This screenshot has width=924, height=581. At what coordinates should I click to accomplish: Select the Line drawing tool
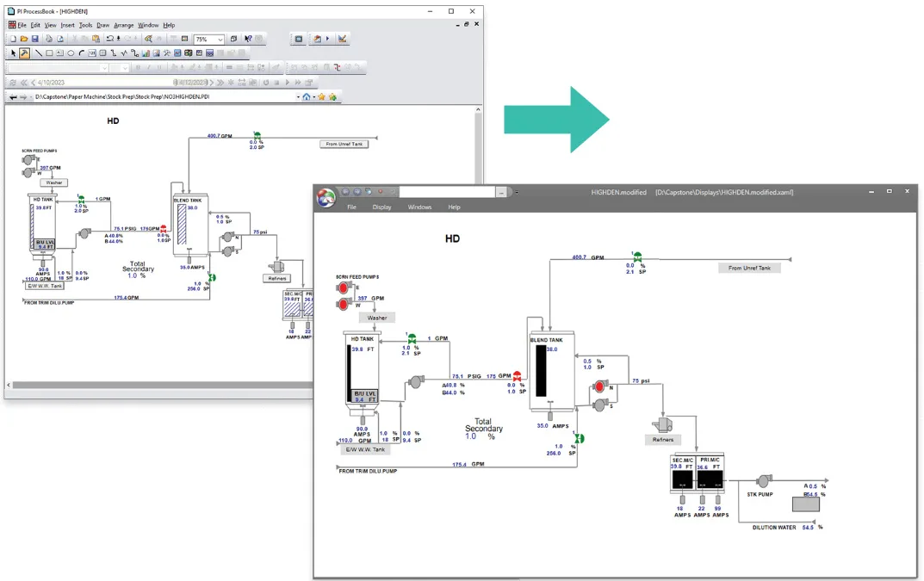click(x=39, y=53)
